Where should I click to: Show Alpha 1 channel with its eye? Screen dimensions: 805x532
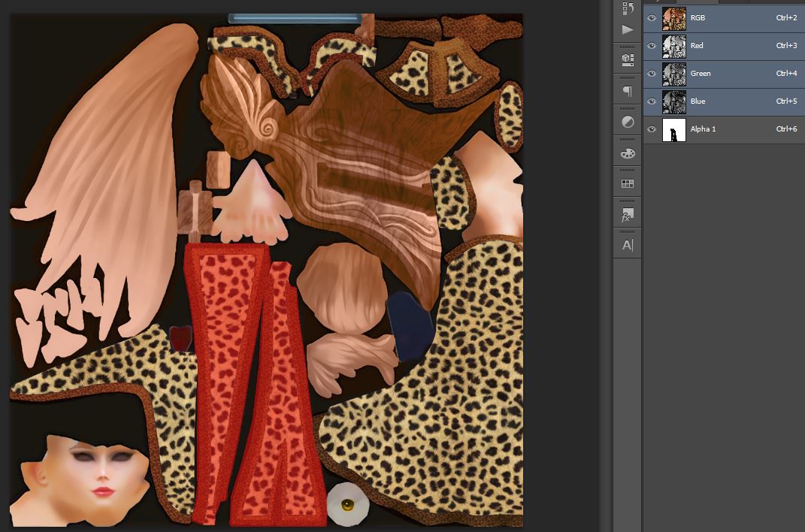point(652,129)
